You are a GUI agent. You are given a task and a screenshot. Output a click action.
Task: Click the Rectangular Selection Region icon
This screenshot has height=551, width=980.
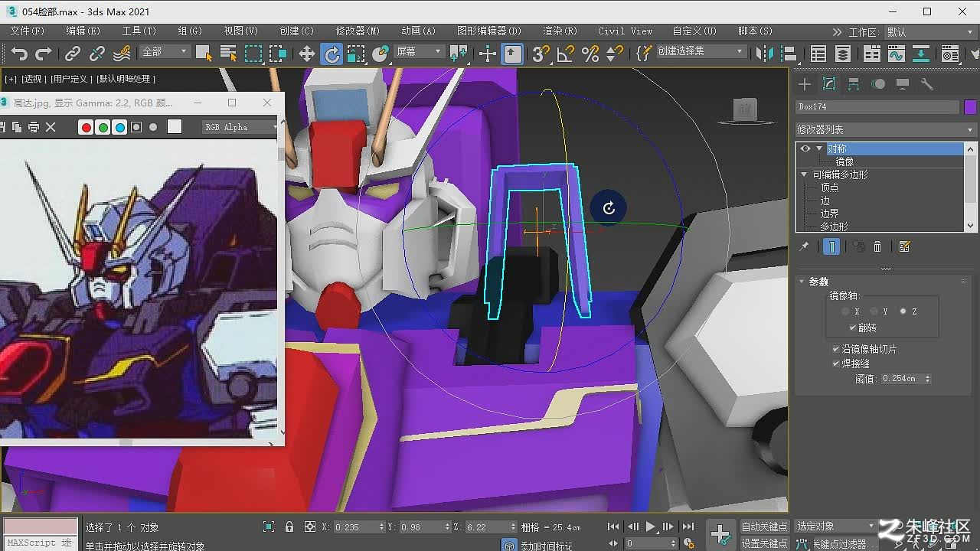pos(253,53)
